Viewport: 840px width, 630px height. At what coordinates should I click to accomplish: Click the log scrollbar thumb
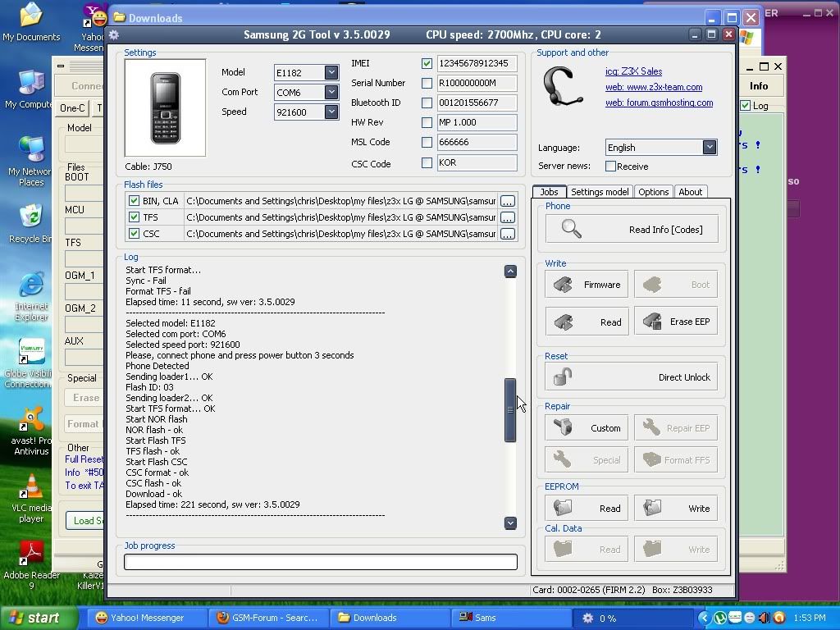(510, 410)
